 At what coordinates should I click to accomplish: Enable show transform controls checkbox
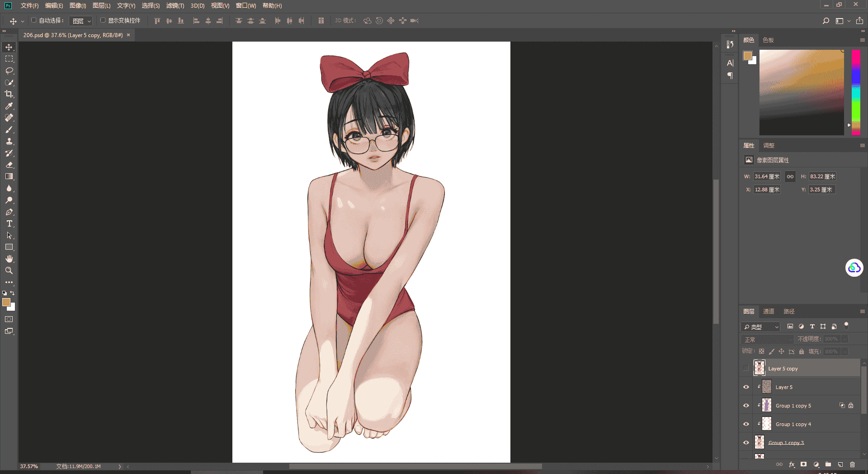[x=103, y=20]
